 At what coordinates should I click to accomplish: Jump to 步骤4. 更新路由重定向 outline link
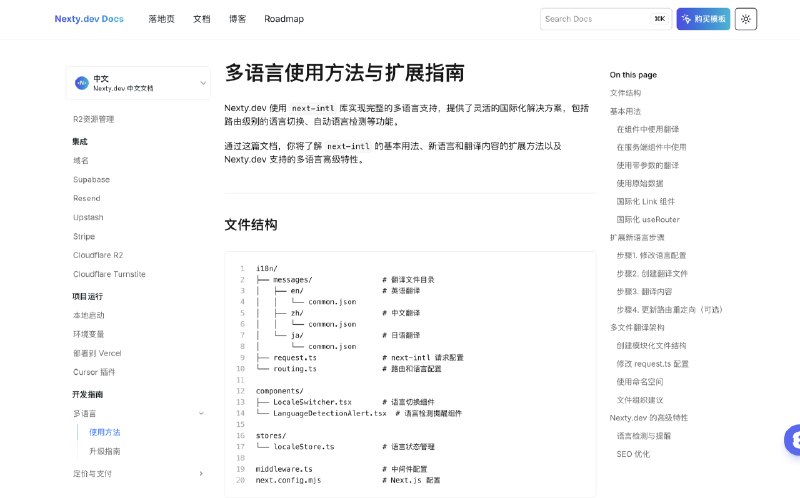[x=669, y=309]
